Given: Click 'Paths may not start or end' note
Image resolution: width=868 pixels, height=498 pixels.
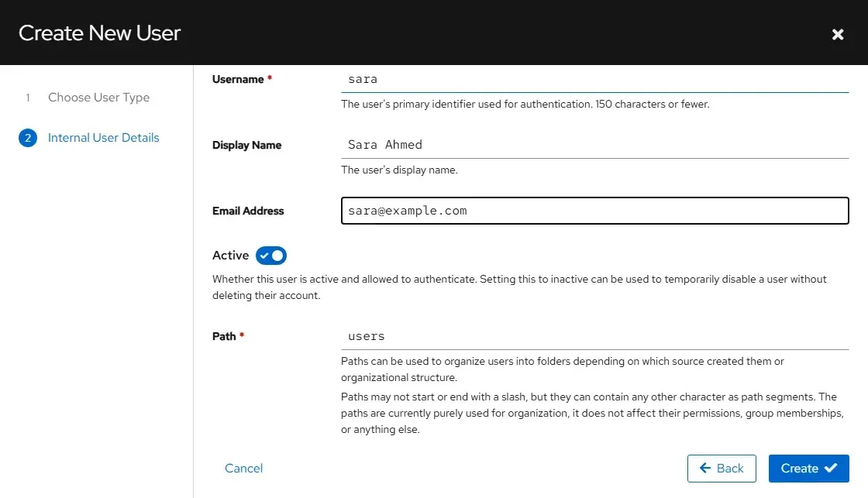Looking at the screenshot, I should click(x=592, y=413).
